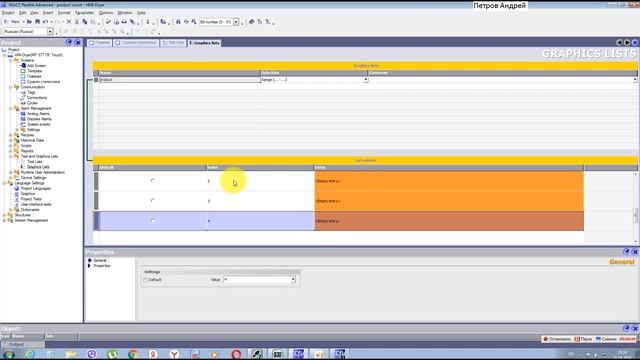
Task: Open System events in project tree
Action: [x=38, y=124]
